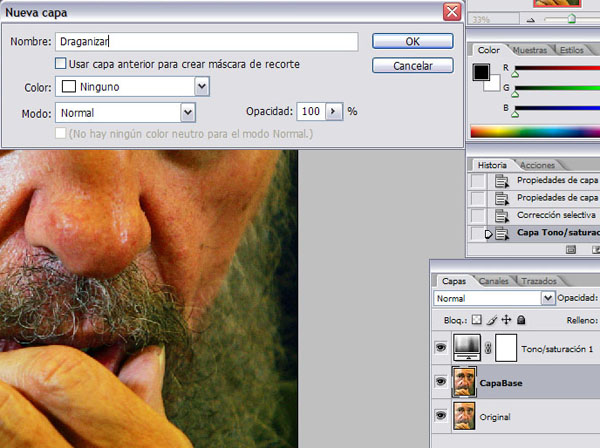Click the history brush source marker on Capa Tono/saturación
This screenshot has height=448, width=600.
point(488,233)
